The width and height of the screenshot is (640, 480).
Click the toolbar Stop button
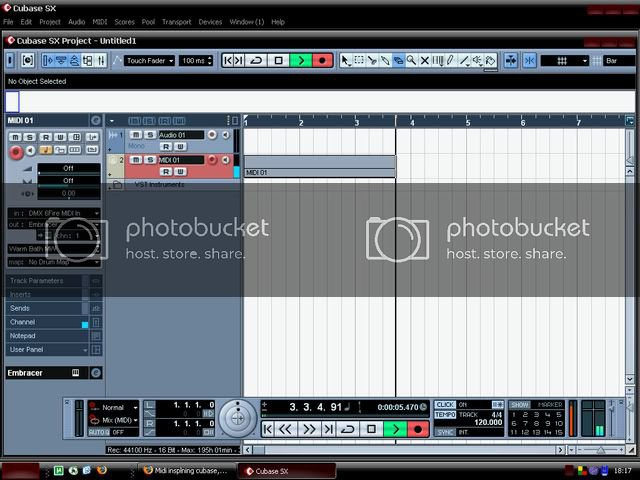point(278,60)
